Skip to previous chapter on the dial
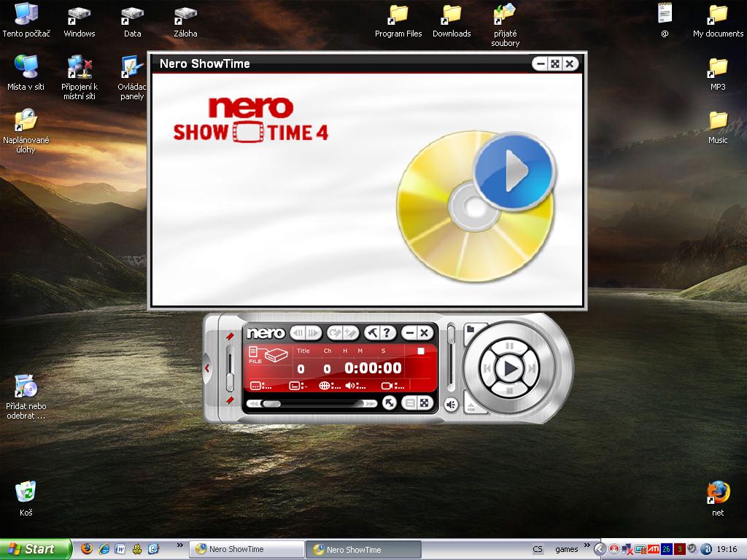747x560 pixels. [487, 368]
